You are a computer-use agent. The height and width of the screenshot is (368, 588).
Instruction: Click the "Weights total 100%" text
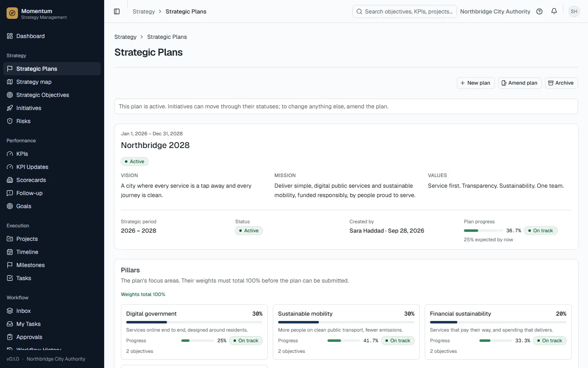[x=143, y=294]
